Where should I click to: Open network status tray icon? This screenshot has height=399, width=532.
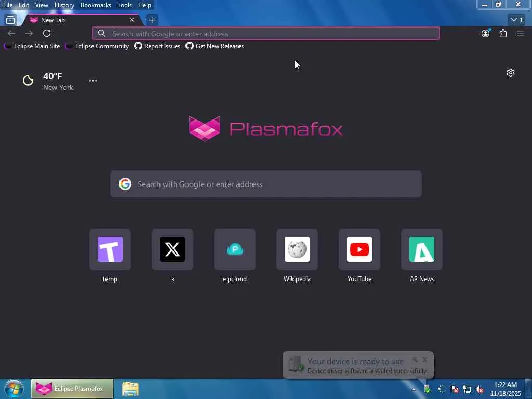[467, 389]
